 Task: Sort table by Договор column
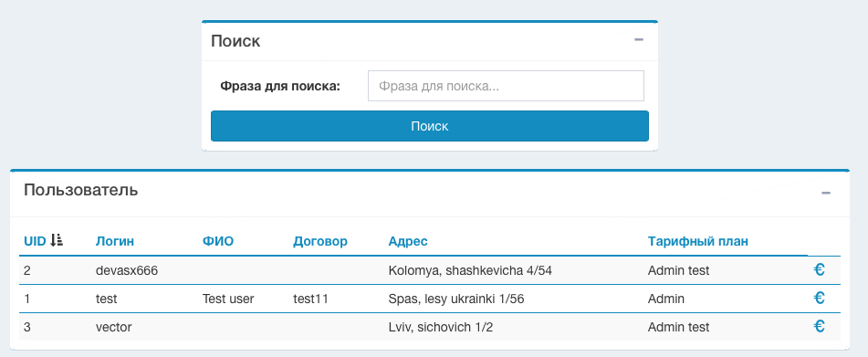[x=320, y=241]
